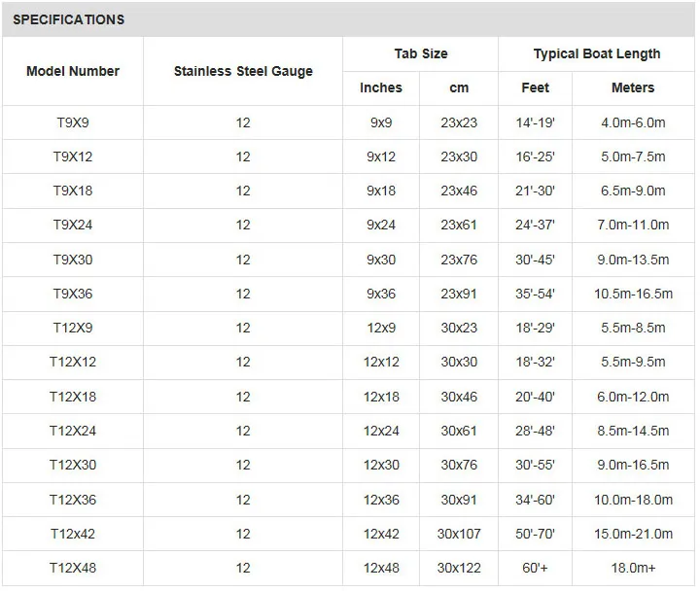Click the 10.0m-18.0m meters cell
The height and width of the screenshot is (591, 700).
point(633,500)
